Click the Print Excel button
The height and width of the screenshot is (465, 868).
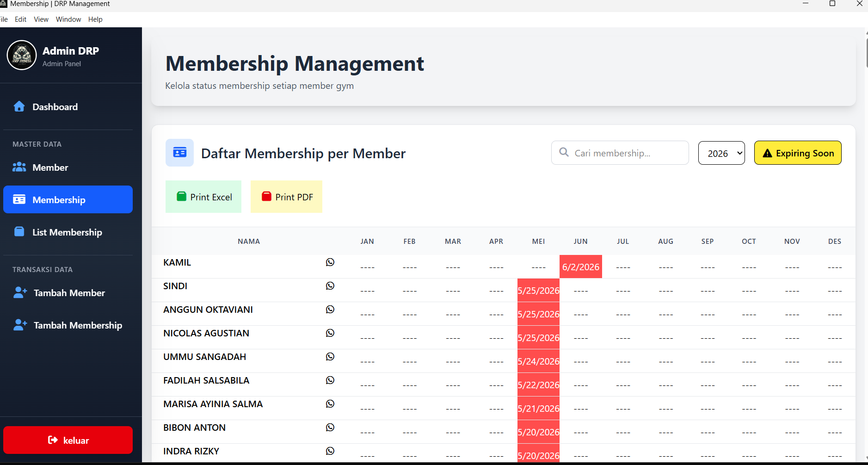point(203,197)
